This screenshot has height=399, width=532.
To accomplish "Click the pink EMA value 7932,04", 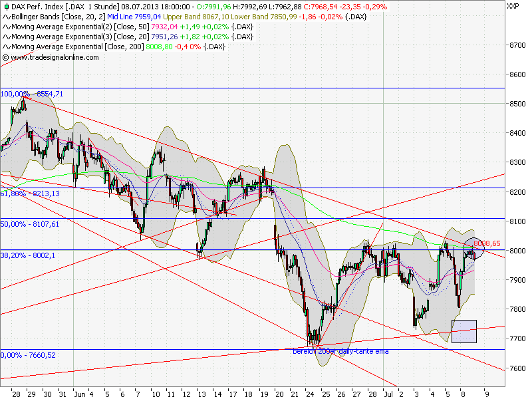I will (x=164, y=27).
